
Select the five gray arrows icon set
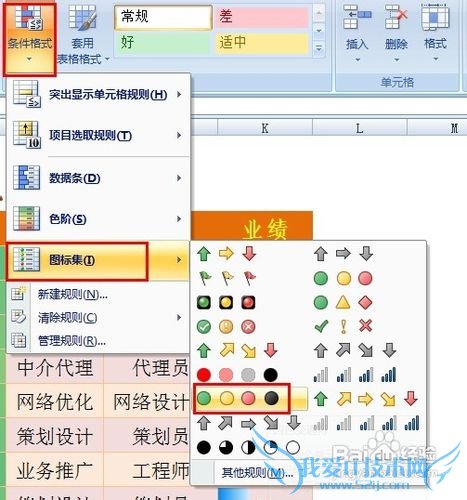coord(248,423)
